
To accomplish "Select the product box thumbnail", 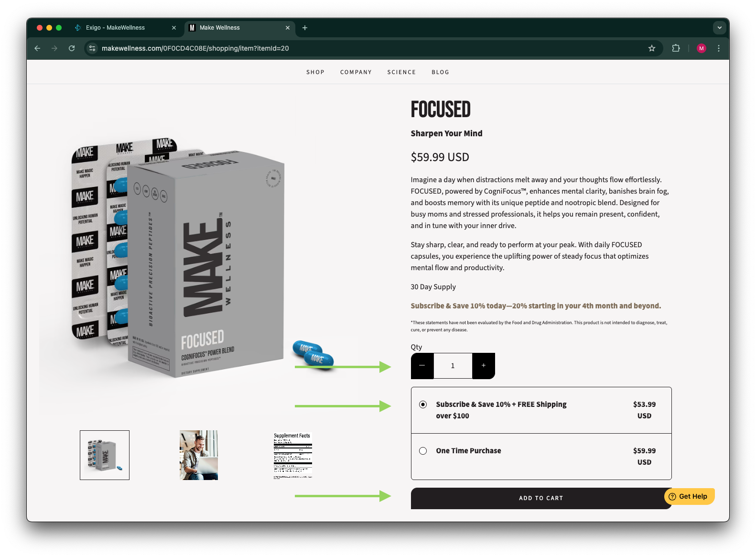I will tap(105, 455).
